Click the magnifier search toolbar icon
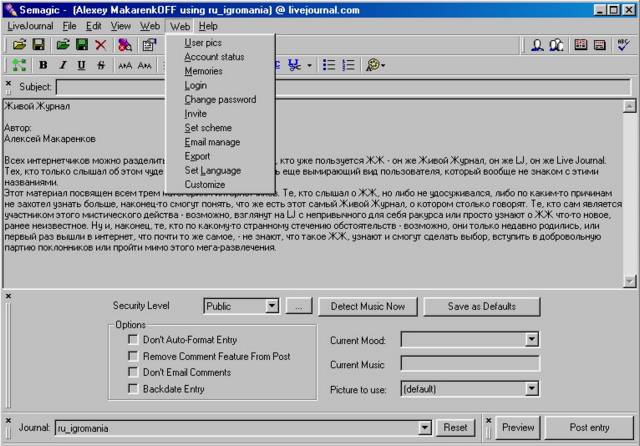Viewport: 640px width, 446px height. 125,44
